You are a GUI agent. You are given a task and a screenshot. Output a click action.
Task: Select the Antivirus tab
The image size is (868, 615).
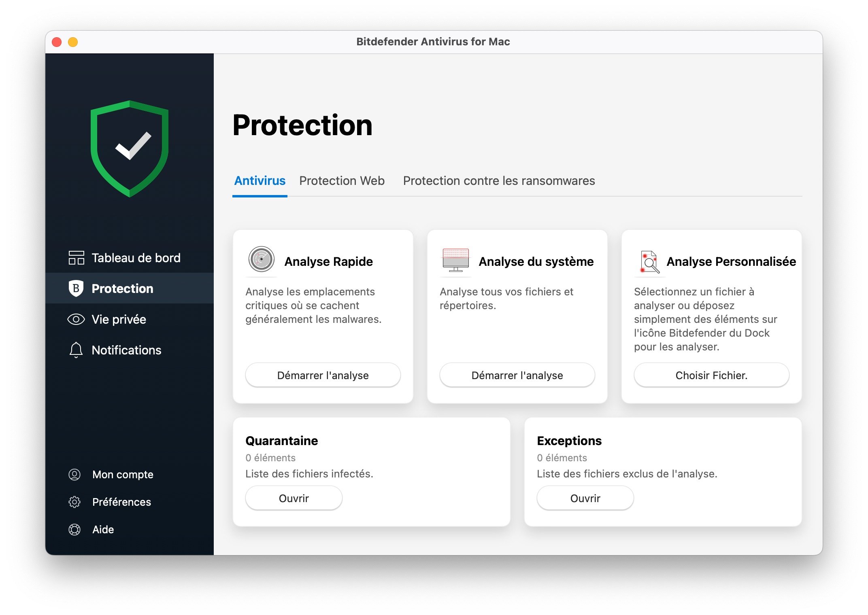coord(260,181)
